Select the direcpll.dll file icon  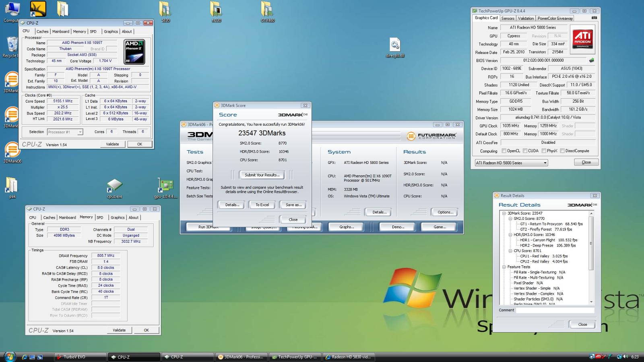[395, 48]
